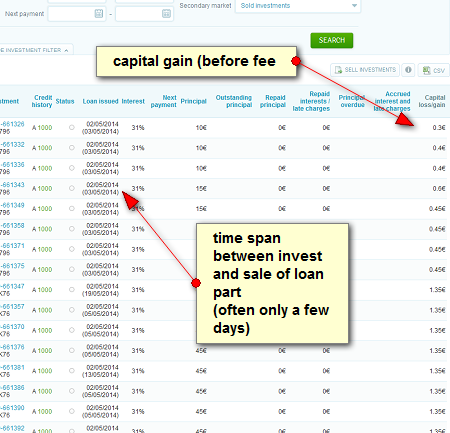Image resolution: width=450 pixels, height=433 pixels.
Task: Click the Sell Investments document icon
Action: point(338,70)
